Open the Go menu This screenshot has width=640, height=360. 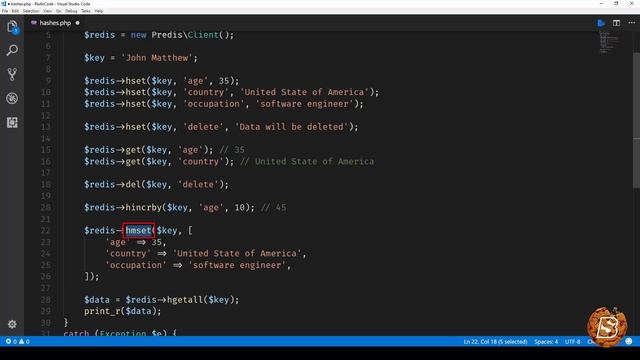[x=58, y=11]
